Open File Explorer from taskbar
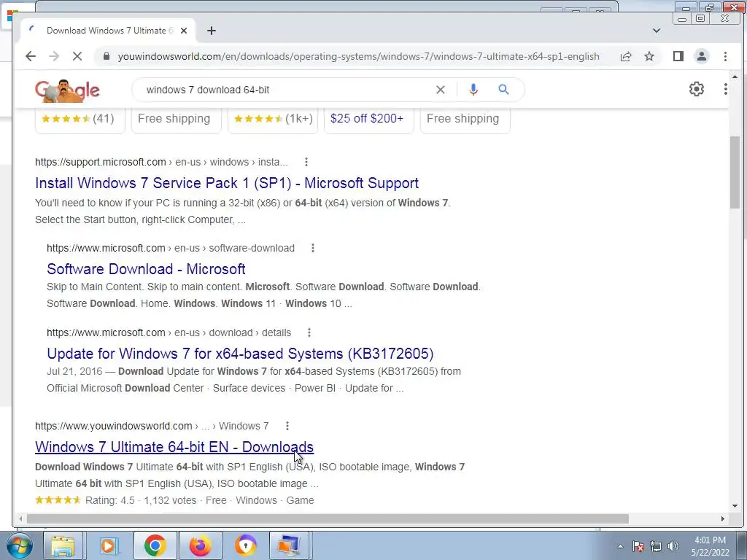The width and height of the screenshot is (747, 560). click(x=63, y=545)
